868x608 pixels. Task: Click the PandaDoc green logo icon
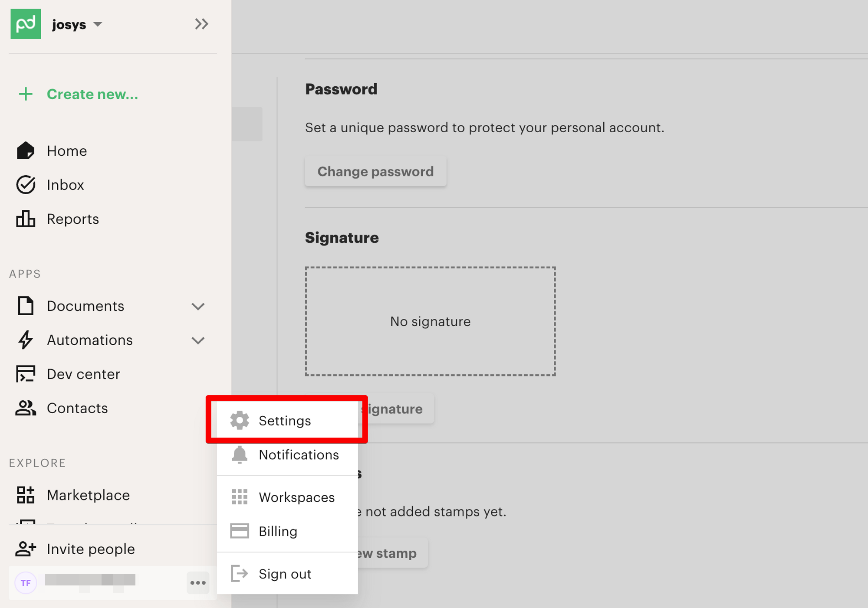click(x=26, y=24)
